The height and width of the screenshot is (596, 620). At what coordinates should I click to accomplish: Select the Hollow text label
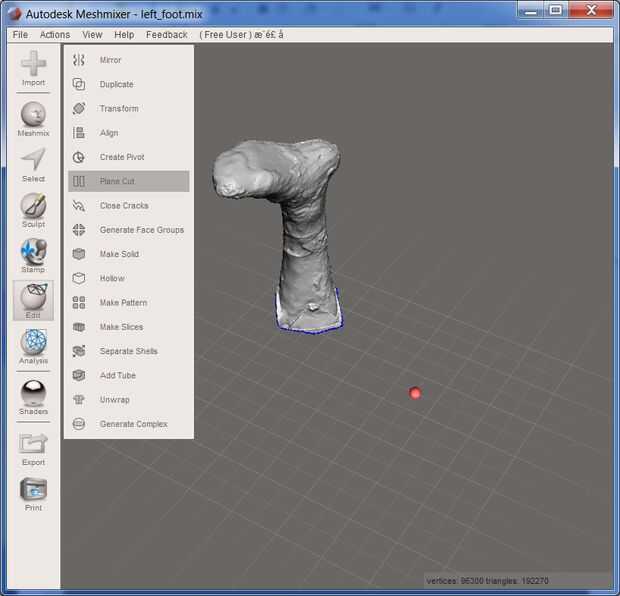coord(112,278)
